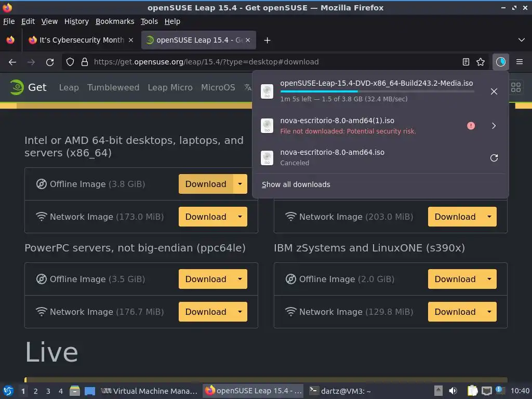The width and height of the screenshot is (532, 399).
Task: Expand dropdown for ppc64le Offline Image 3.5 GiB
Action: [x=240, y=279]
